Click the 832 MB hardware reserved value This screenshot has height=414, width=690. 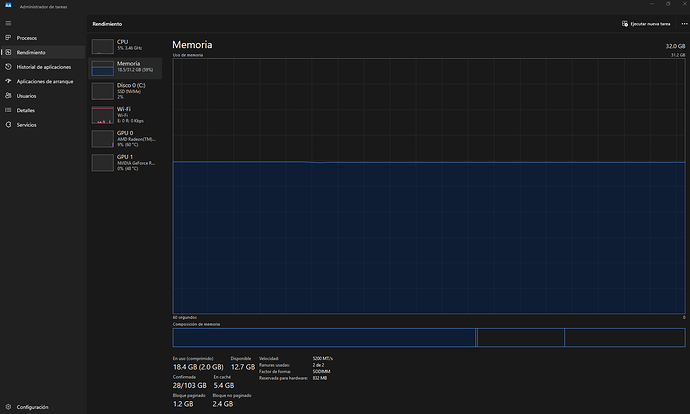tap(320, 378)
